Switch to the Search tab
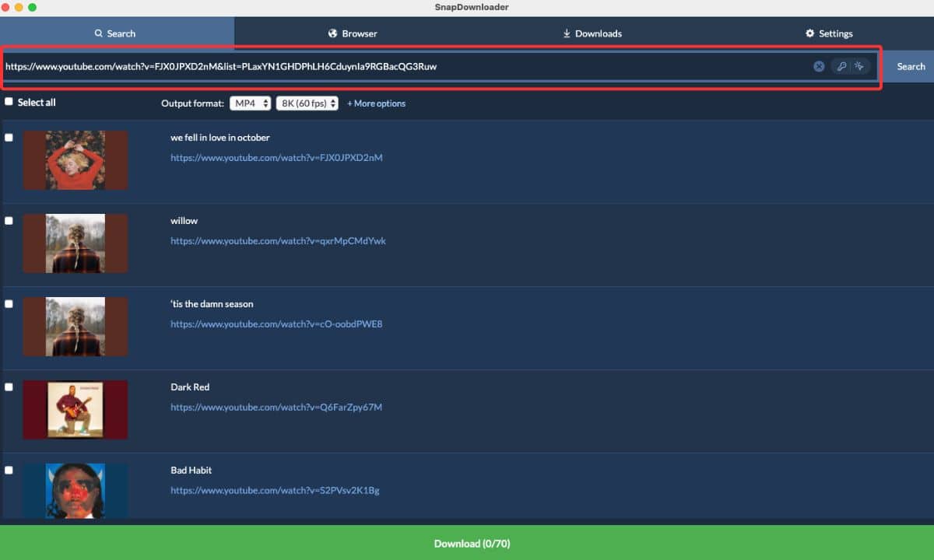This screenshot has width=934, height=560. (115, 33)
